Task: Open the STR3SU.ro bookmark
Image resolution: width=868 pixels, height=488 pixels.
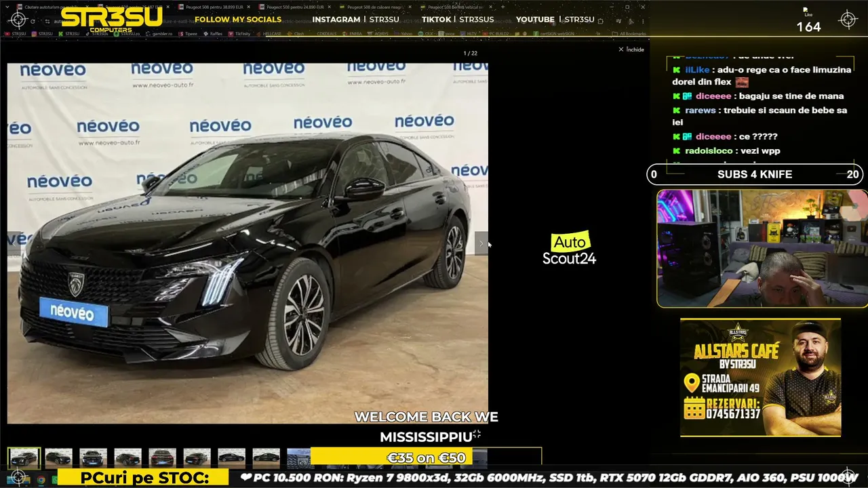Action: pyautogui.click(x=127, y=33)
